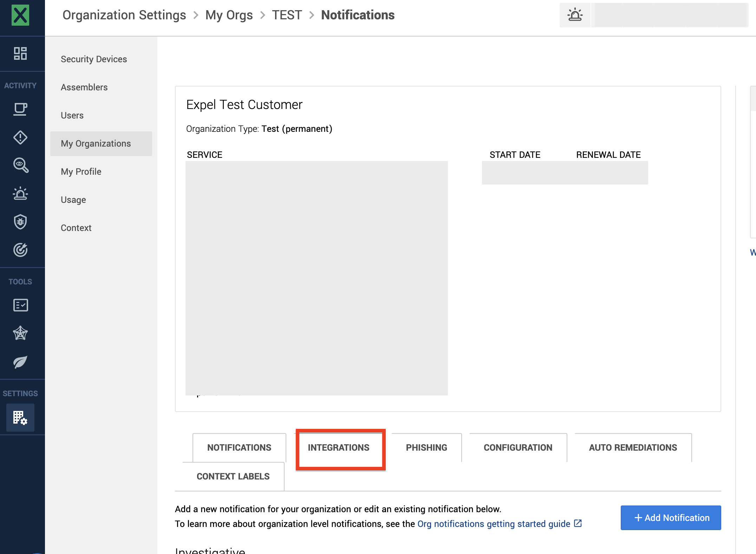Open Settings via the building gear icon
The height and width of the screenshot is (554, 756).
click(x=20, y=418)
